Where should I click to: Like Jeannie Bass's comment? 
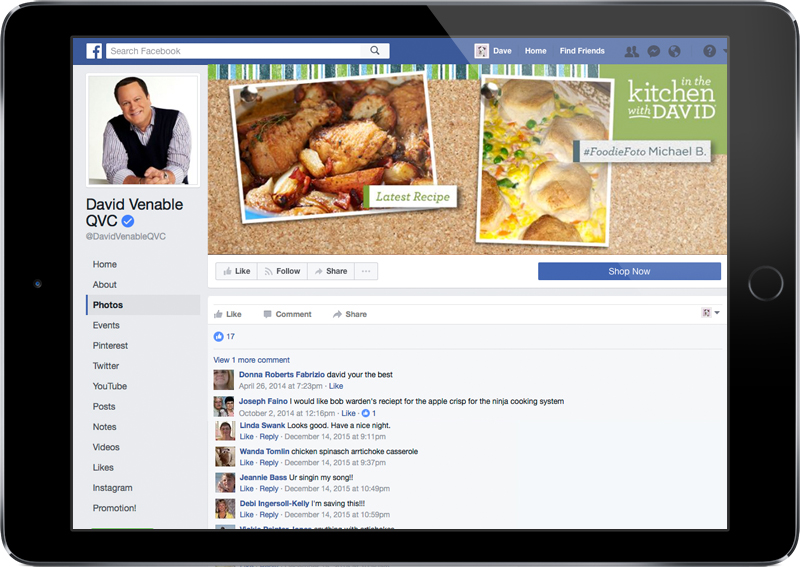click(246, 488)
